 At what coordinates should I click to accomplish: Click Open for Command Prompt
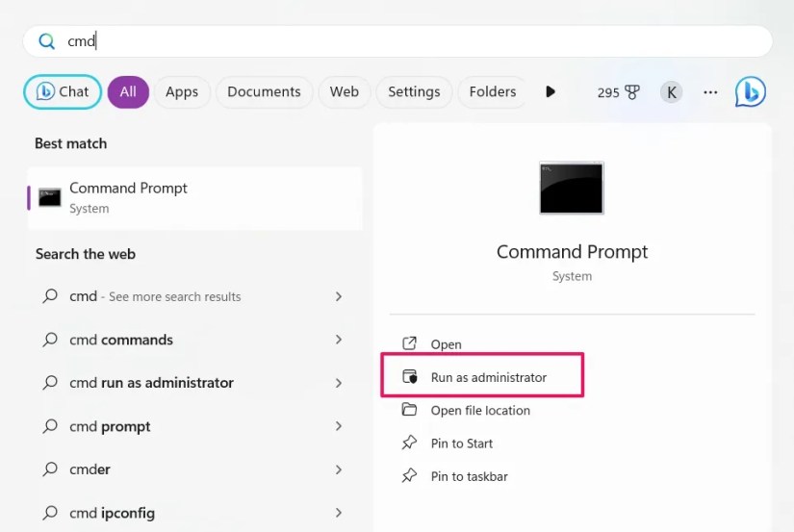point(447,344)
